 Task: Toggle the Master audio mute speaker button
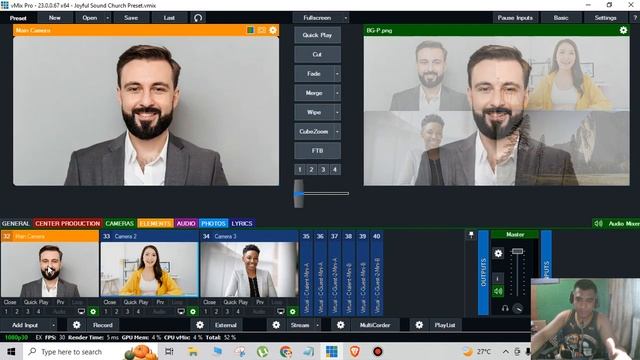[498, 291]
